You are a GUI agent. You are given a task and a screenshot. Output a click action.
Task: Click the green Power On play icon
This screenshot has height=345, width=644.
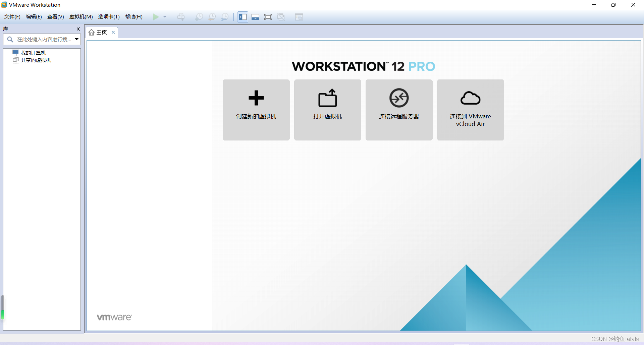coord(156,17)
